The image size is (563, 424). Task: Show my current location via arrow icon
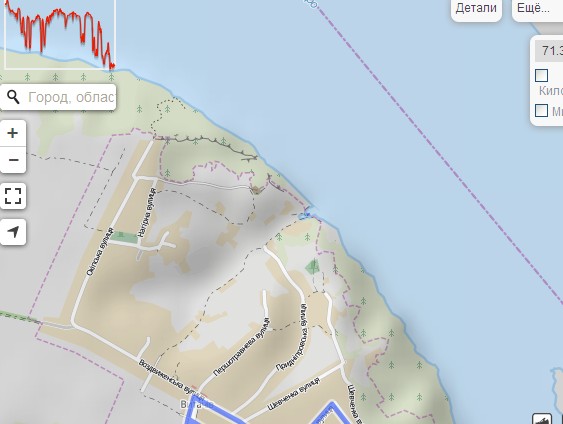click(13, 232)
